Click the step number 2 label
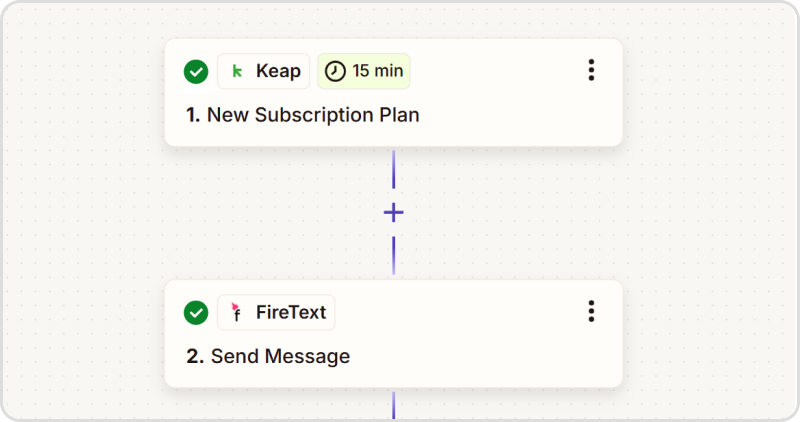 [x=195, y=356]
